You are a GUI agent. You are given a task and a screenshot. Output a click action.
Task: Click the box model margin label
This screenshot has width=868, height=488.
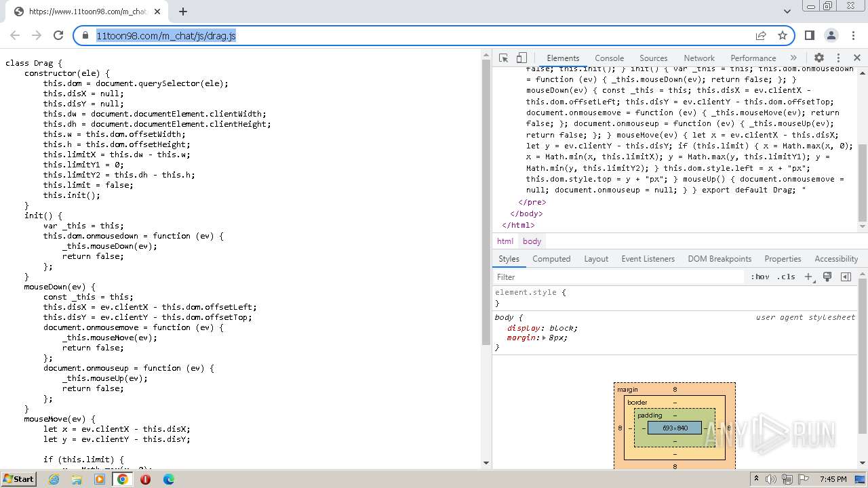tap(627, 390)
